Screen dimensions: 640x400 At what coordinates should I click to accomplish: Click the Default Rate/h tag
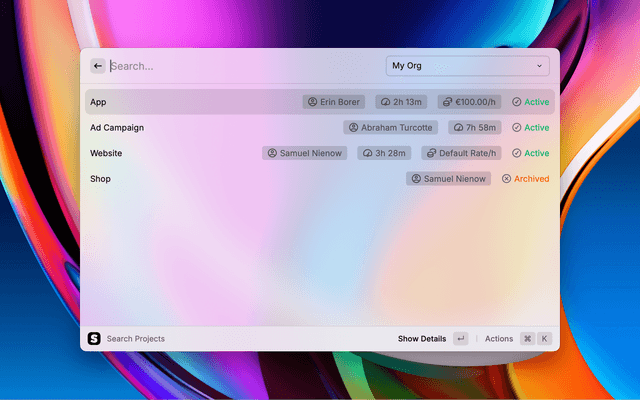(461, 153)
